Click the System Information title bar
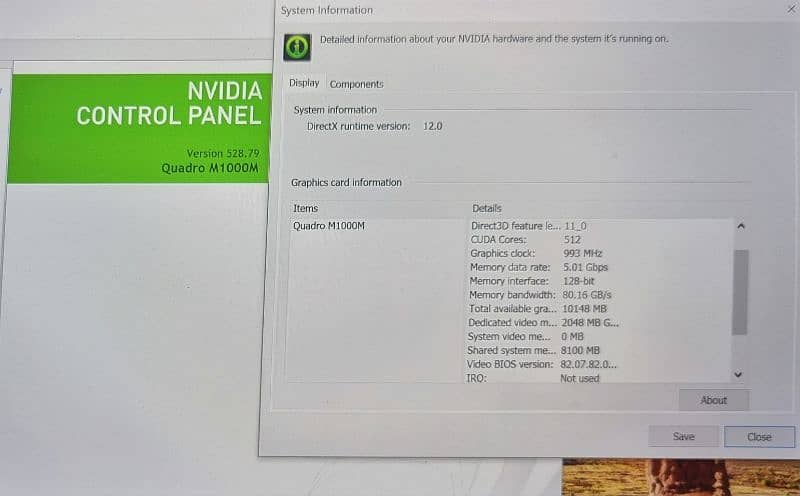 pyautogui.click(x=500, y=10)
